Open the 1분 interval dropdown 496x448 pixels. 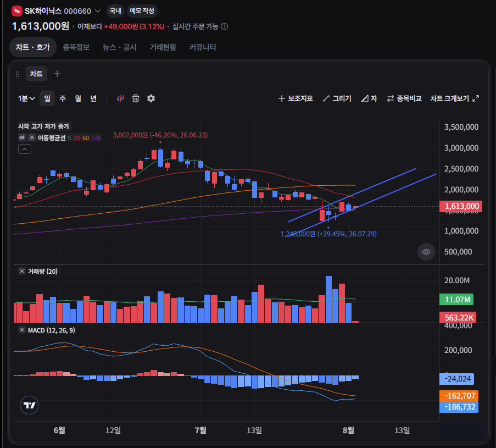pos(26,98)
